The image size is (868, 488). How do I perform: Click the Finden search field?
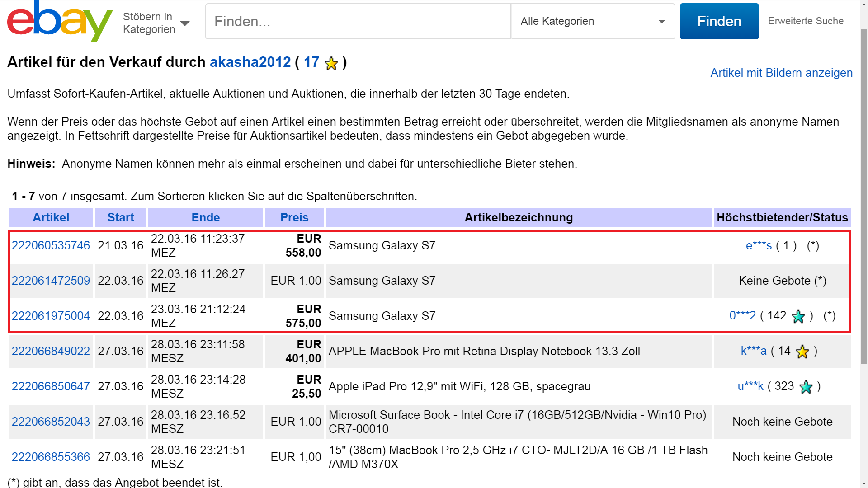coord(358,21)
